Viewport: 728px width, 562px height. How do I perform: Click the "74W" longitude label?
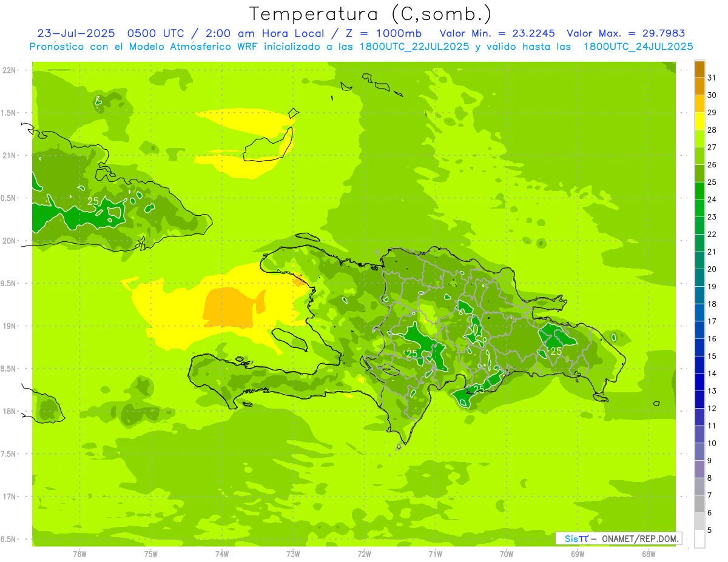click(222, 554)
